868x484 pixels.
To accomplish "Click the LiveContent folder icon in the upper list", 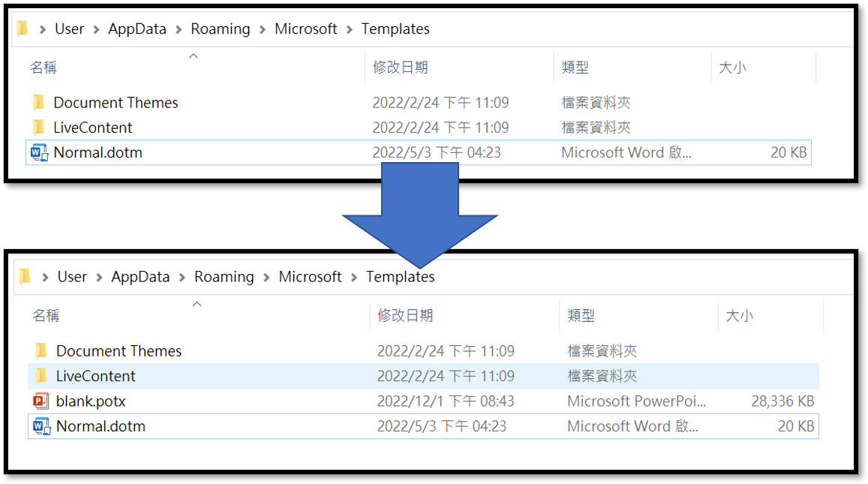I will click(x=39, y=128).
